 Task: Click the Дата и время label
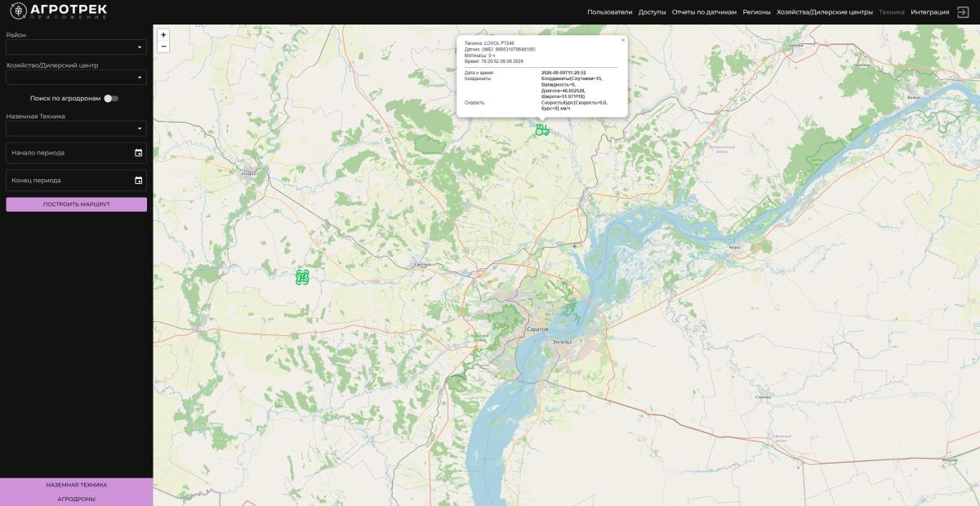(479, 73)
